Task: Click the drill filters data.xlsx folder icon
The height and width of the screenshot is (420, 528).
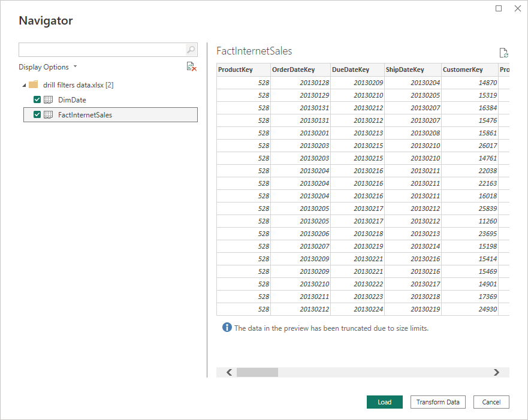Action: pos(34,84)
